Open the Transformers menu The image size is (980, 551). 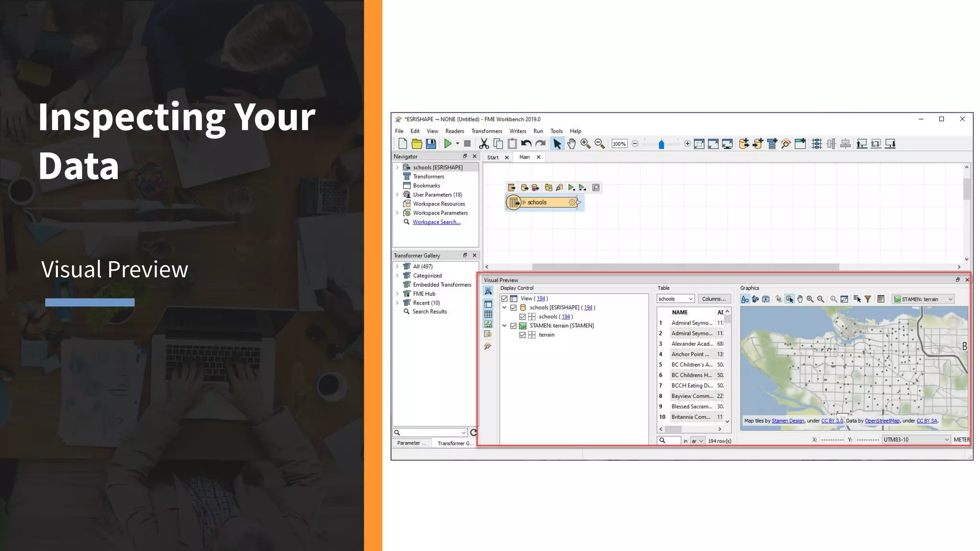point(487,131)
